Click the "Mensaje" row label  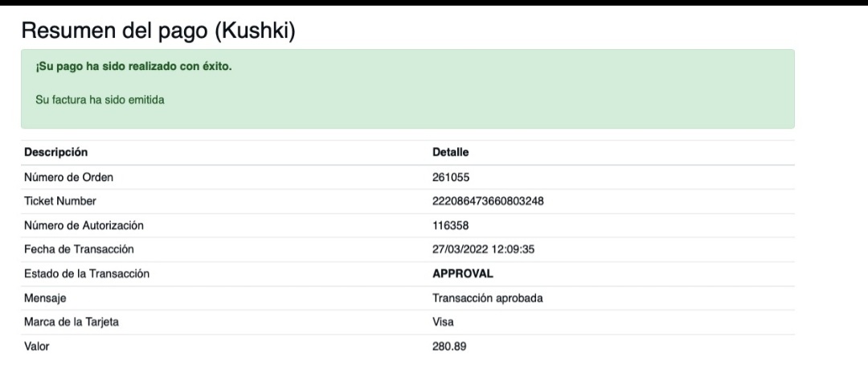(x=45, y=298)
